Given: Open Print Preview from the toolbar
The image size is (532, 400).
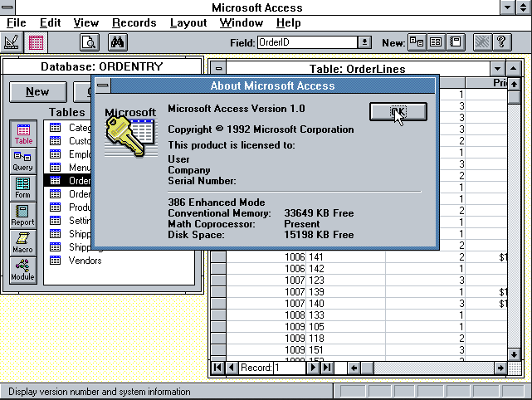Looking at the screenshot, I should (x=90, y=42).
